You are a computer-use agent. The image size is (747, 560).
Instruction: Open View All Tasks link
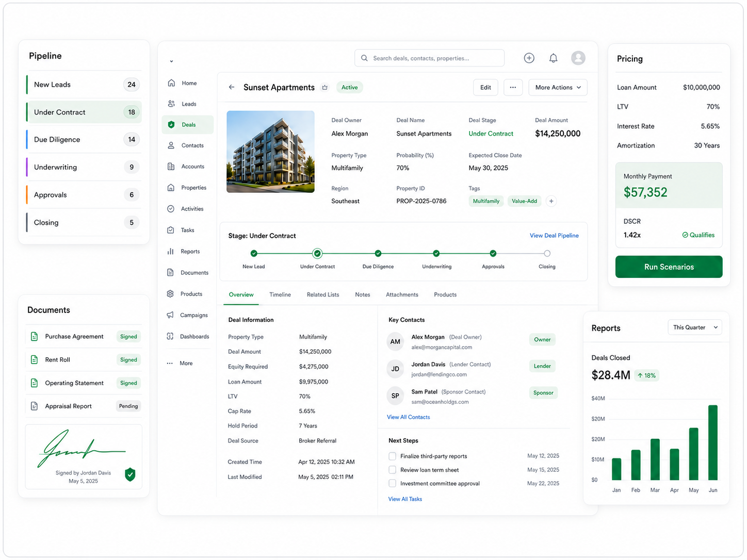click(405, 499)
